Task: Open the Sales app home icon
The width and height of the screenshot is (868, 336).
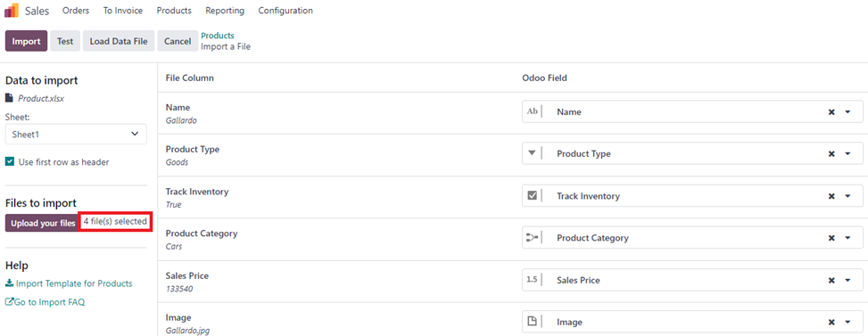Action: [x=12, y=11]
